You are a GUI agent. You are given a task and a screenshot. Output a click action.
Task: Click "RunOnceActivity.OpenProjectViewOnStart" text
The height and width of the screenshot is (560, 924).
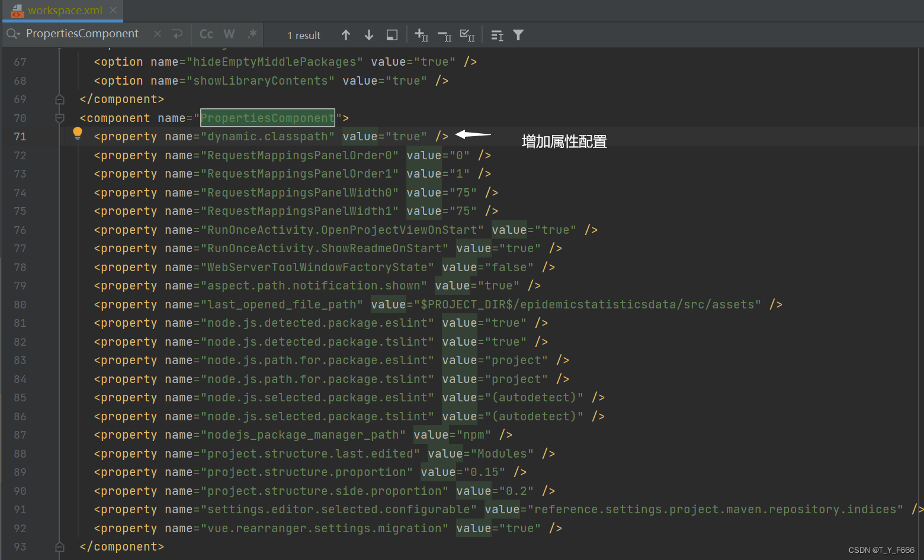(x=342, y=230)
